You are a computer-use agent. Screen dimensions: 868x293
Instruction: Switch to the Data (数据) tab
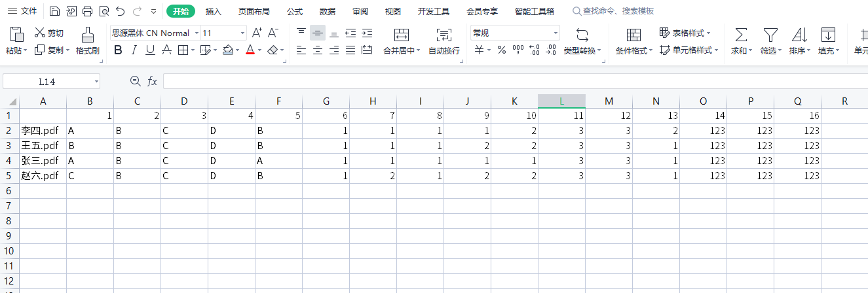(x=328, y=11)
